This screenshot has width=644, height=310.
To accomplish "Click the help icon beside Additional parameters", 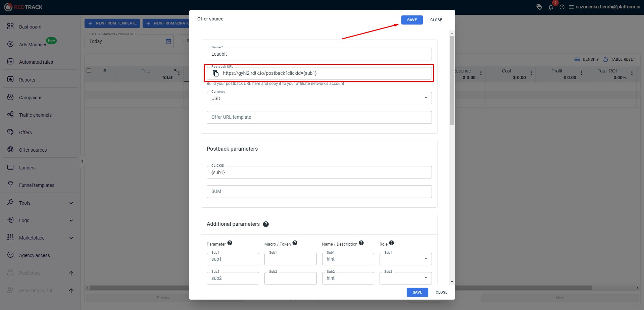I will click(266, 224).
